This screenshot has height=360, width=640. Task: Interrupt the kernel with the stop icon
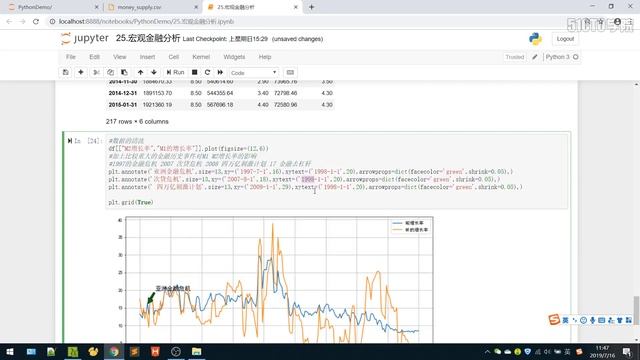(x=195, y=72)
